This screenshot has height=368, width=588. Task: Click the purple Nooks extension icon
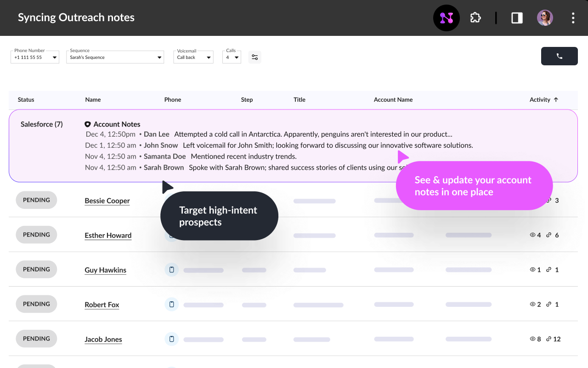[446, 18]
